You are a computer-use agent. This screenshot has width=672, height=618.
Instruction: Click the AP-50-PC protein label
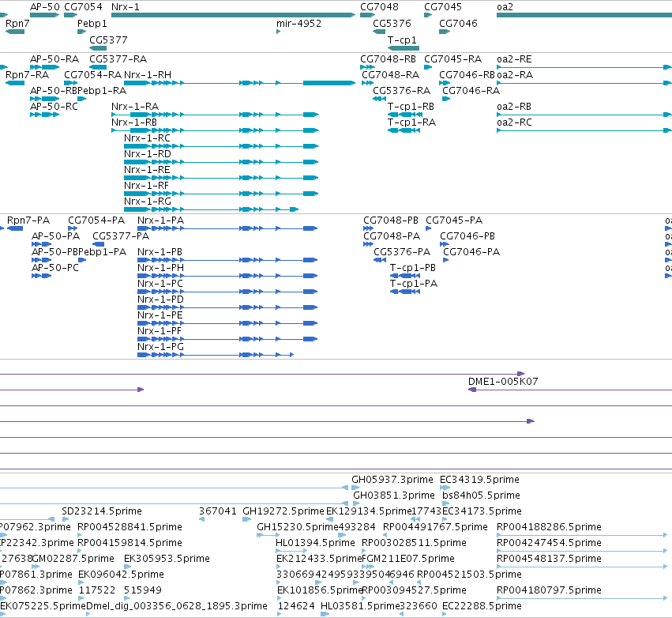(x=55, y=268)
